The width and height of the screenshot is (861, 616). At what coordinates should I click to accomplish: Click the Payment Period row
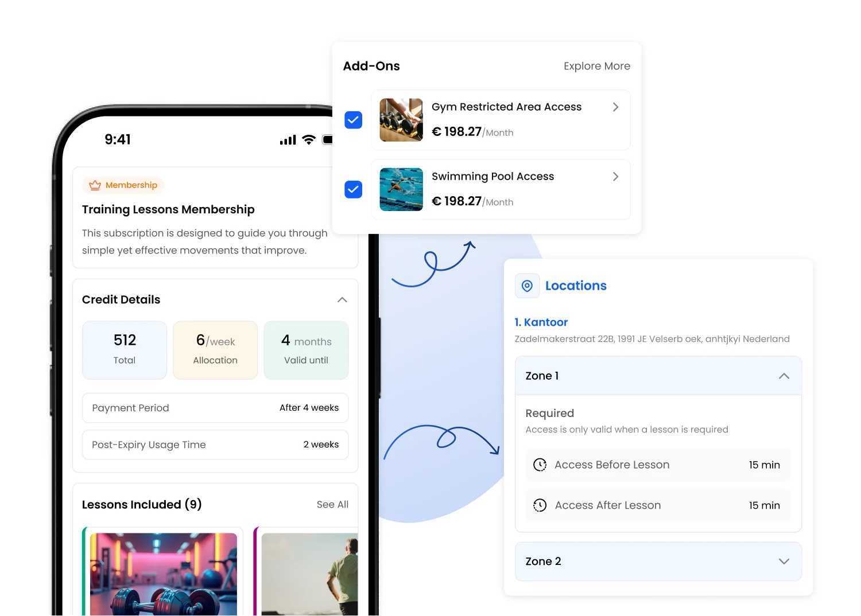[215, 408]
